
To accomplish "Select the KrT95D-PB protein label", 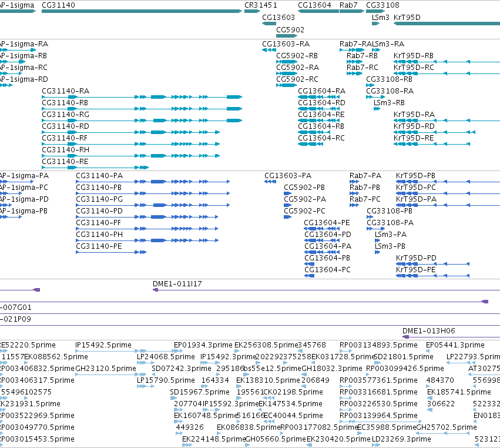I will point(415,176).
